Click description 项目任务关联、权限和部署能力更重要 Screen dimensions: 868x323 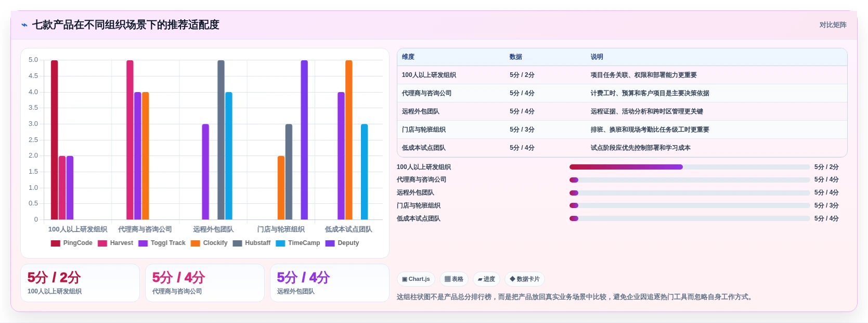pyautogui.click(x=643, y=75)
